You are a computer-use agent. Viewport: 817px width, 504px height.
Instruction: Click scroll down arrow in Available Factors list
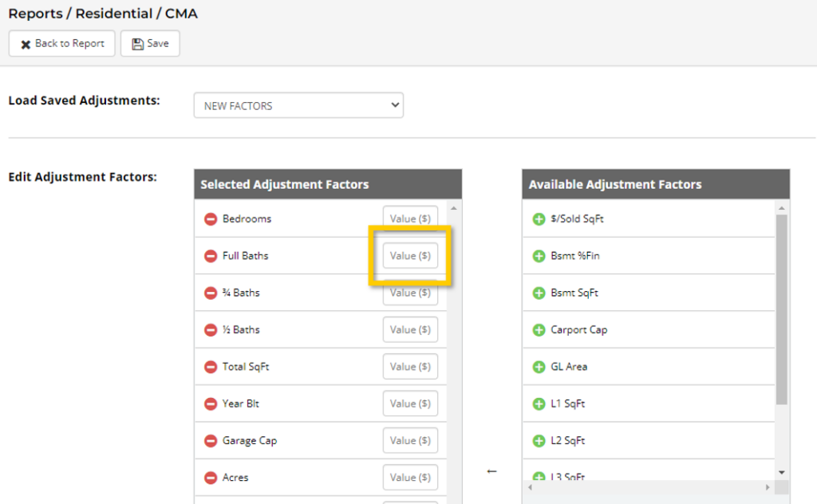(x=782, y=473)
